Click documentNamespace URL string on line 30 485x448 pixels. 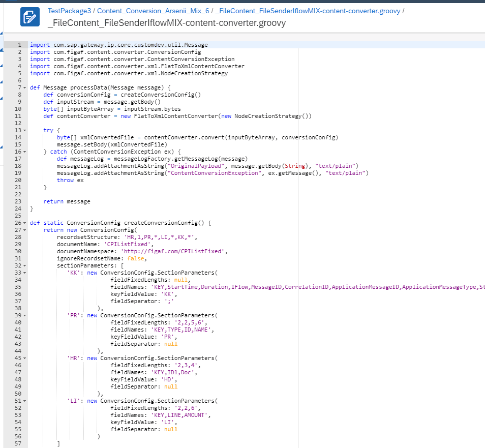tap(172, 251)
